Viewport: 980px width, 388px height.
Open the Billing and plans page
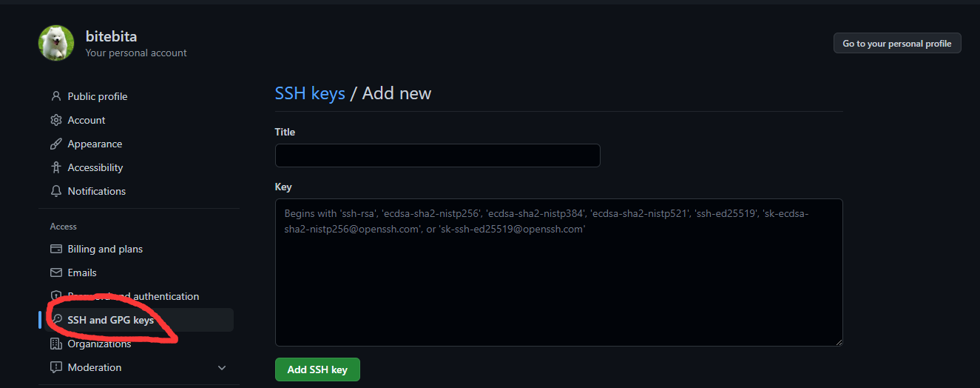point(105,249)
